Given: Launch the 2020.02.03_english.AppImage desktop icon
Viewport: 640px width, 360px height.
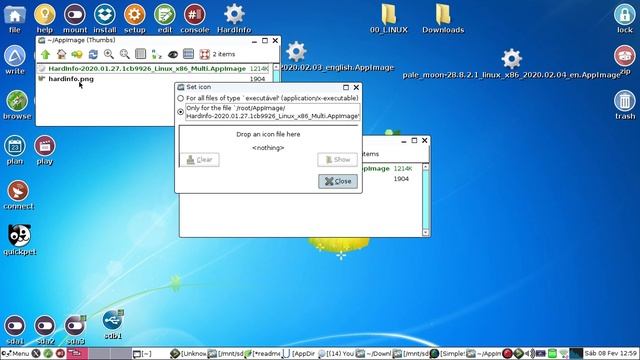Looking at the screenshot, I should pyautogui.click(x=337, y=57).
